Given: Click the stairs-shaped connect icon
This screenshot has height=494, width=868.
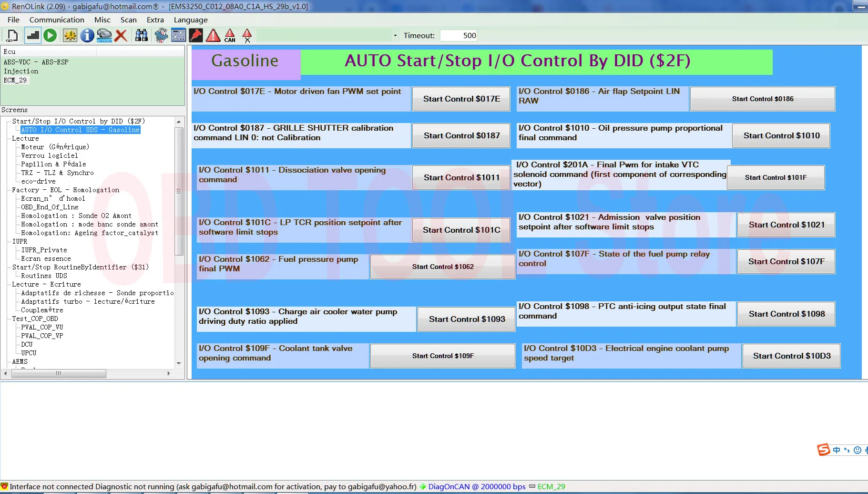Looking at the screenshot, I should pyautogui.click(x=33, y=35).
